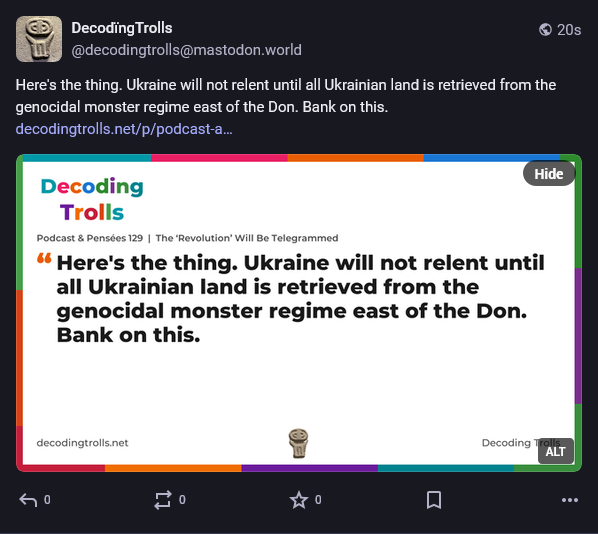
Task: Reply to the DecodingTrolls post
Action: point(29,500)
